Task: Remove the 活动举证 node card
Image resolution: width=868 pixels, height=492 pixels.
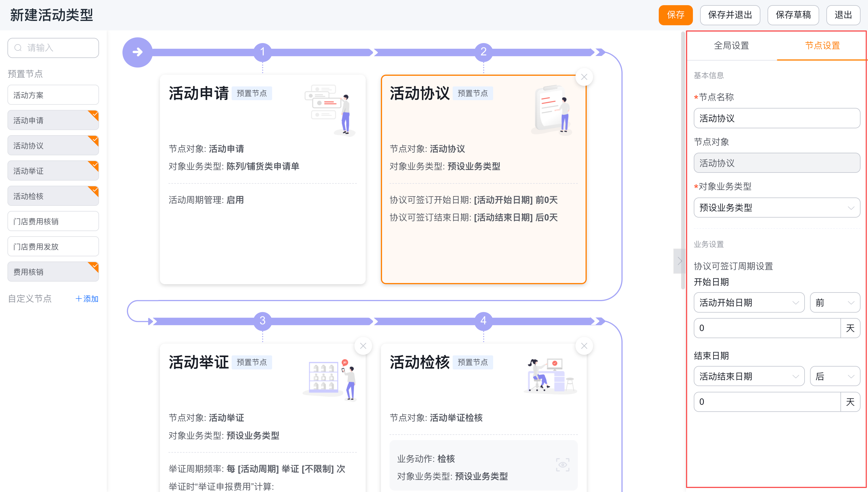Action: click(363, 346)
